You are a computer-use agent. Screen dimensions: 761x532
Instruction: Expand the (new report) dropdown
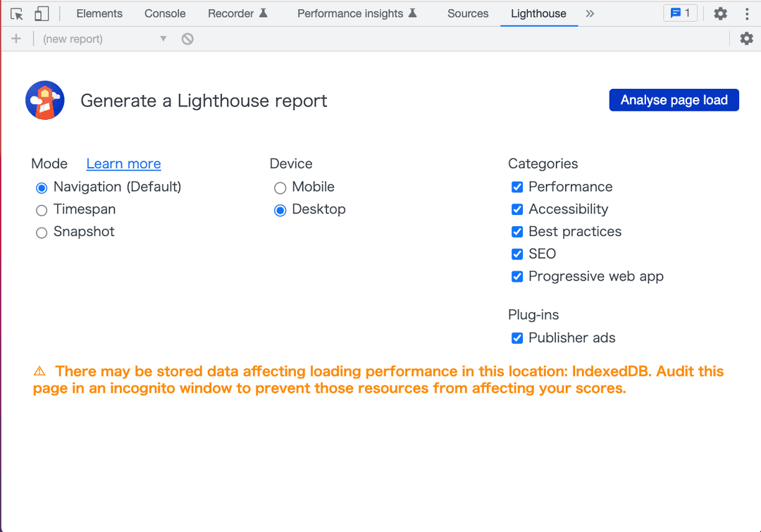click(x=105, y=39)
